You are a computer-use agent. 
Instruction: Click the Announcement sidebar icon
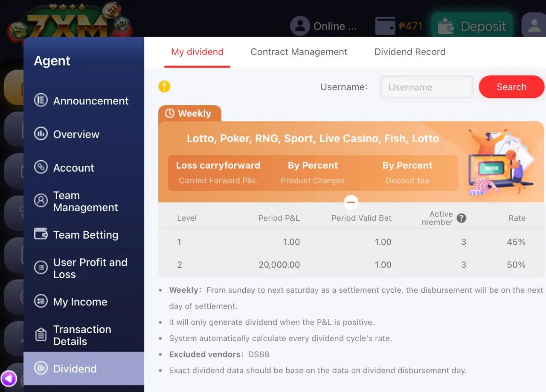click(x=41, y=101)
